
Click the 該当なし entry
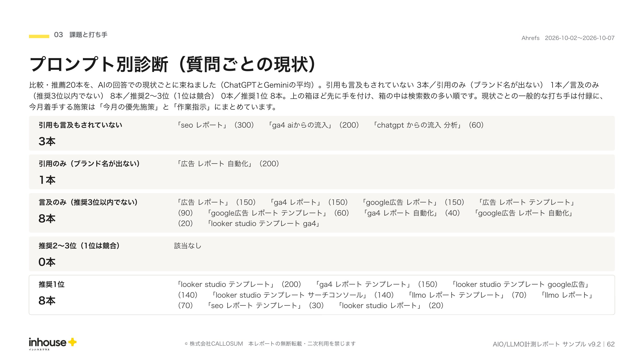pyautogui.click(x=188, y=246)
